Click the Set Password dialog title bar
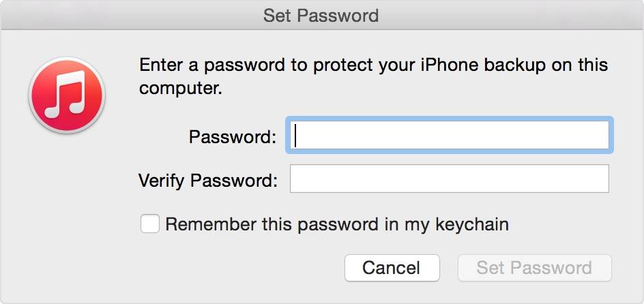644x304 pixels. pos(321,15)
